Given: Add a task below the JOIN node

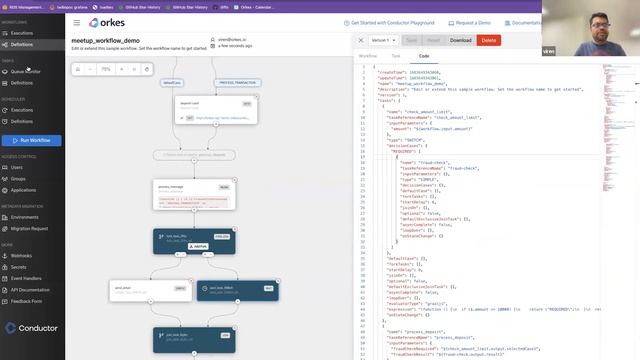Looking at the screenshot, I should (194, 353).
